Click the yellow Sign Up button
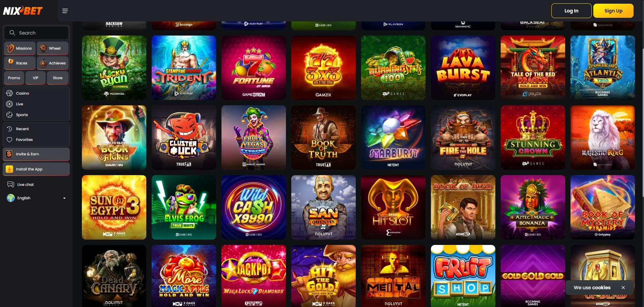Viewport: 644px width, 307px height. tap(613, 11)
